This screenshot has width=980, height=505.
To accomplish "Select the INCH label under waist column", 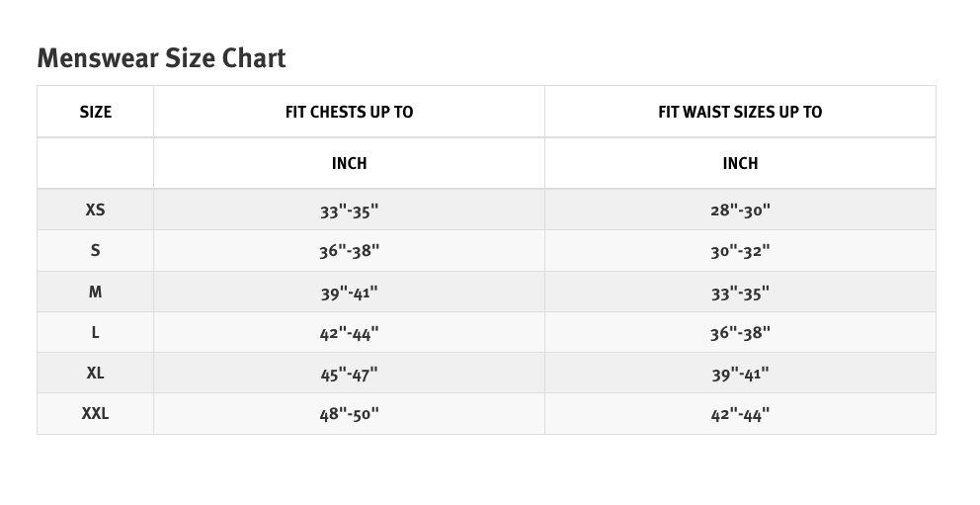I will pyautogui.click(x=740, y=163).
